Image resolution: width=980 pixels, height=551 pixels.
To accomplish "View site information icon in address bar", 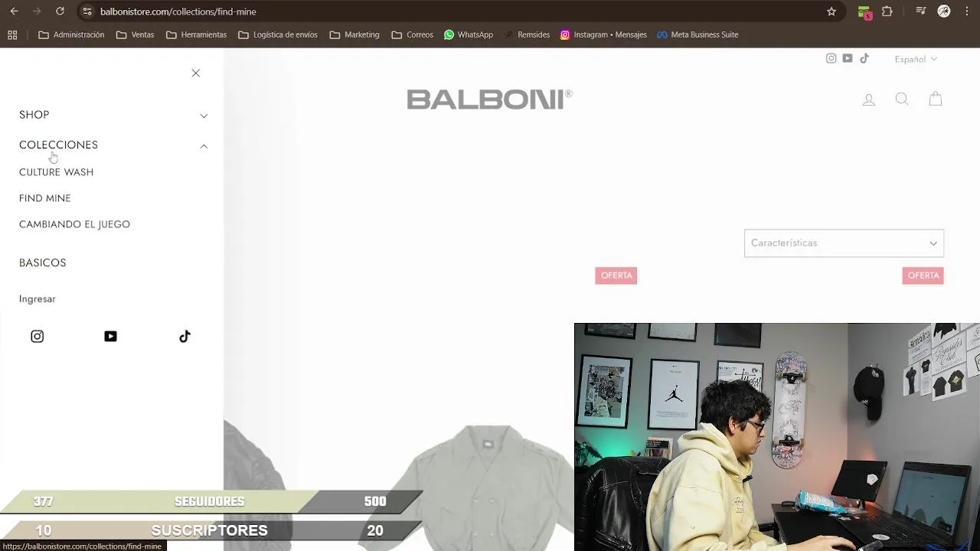I will (x=87, y=11).
